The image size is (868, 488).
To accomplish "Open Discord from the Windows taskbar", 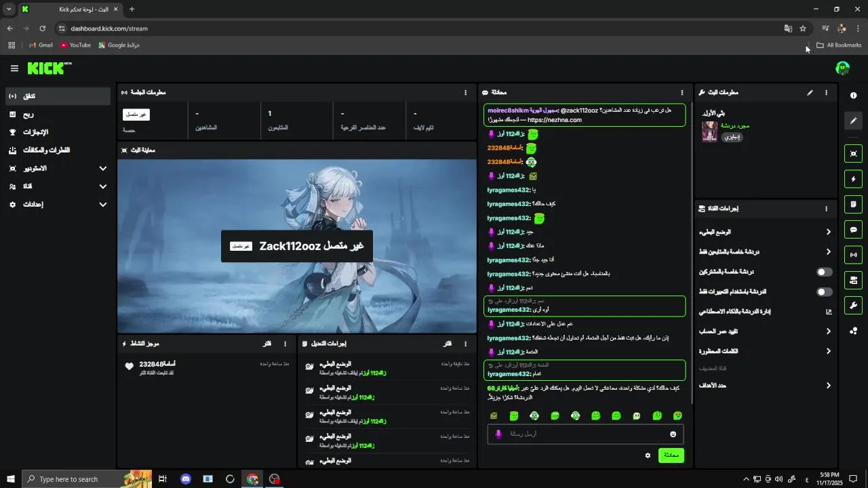I will click(186, 479).
